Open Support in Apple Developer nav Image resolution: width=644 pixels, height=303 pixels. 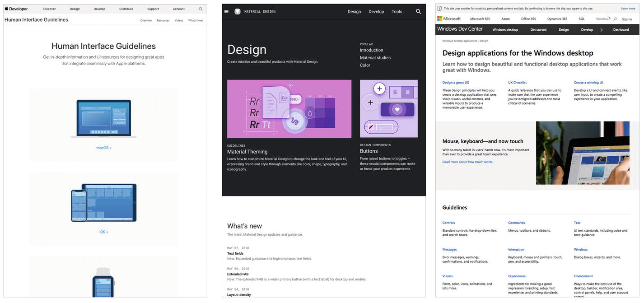point(153,9)
